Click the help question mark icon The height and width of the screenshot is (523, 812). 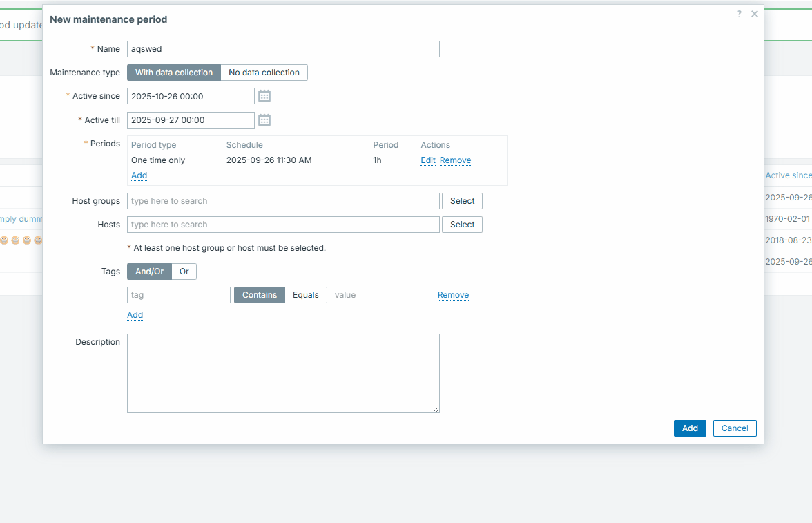739,14
